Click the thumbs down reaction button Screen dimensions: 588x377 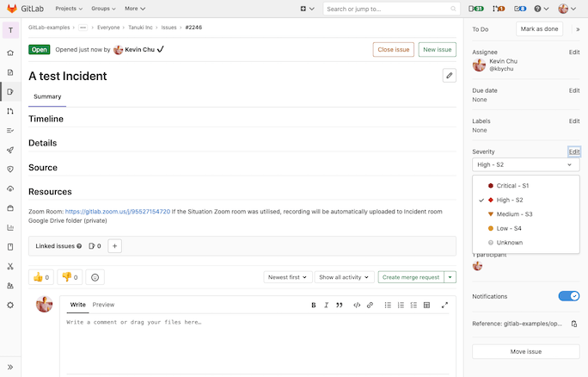[x=68, y=277]
